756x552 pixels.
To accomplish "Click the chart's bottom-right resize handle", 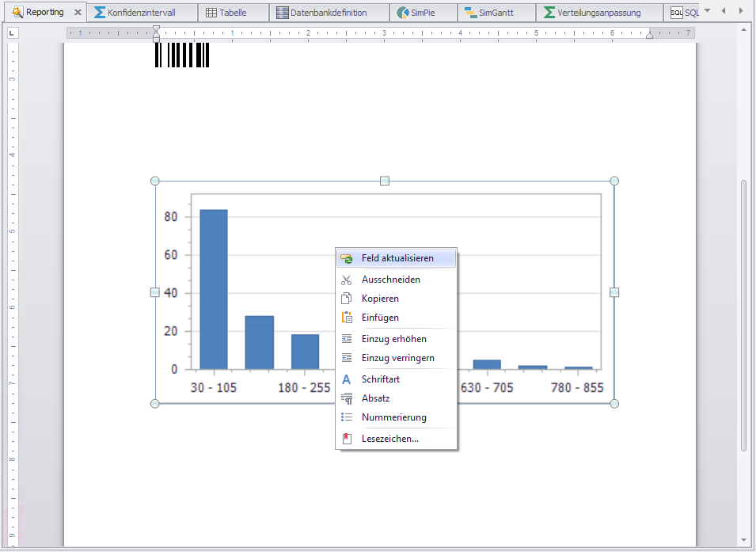I will (x=614, y=404).
